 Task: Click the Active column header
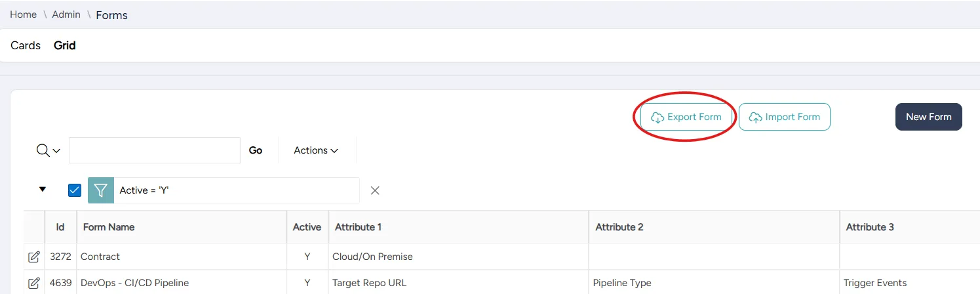(x=307, y=227)
